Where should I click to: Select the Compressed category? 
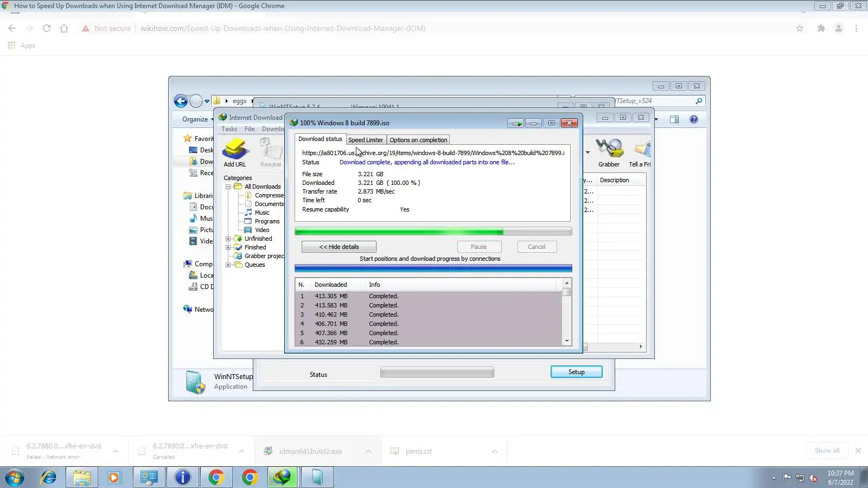[x=265, y=195]
